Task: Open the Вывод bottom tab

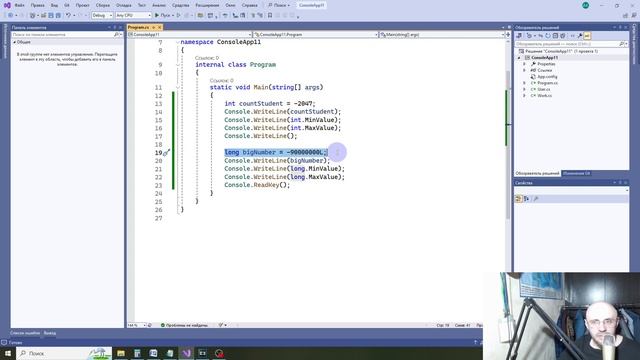Action: point(50,333)
